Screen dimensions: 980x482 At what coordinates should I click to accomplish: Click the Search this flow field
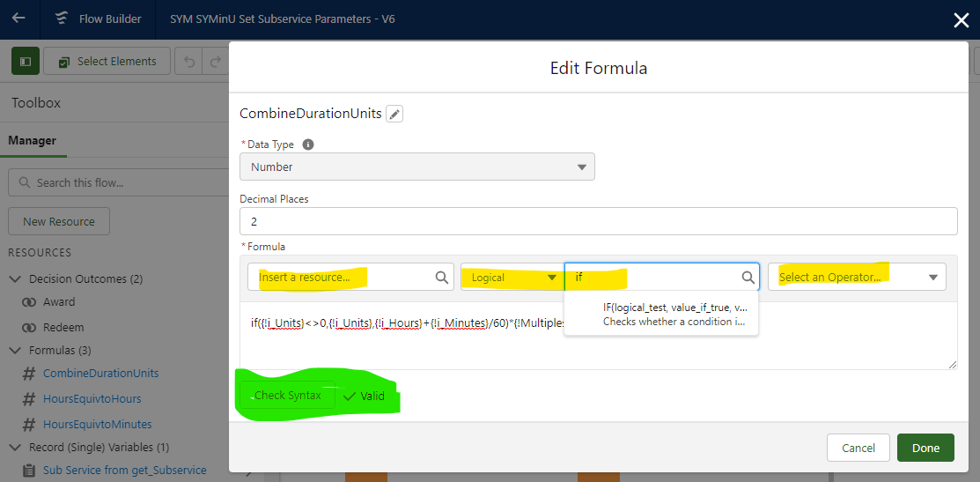coord(119,183)
